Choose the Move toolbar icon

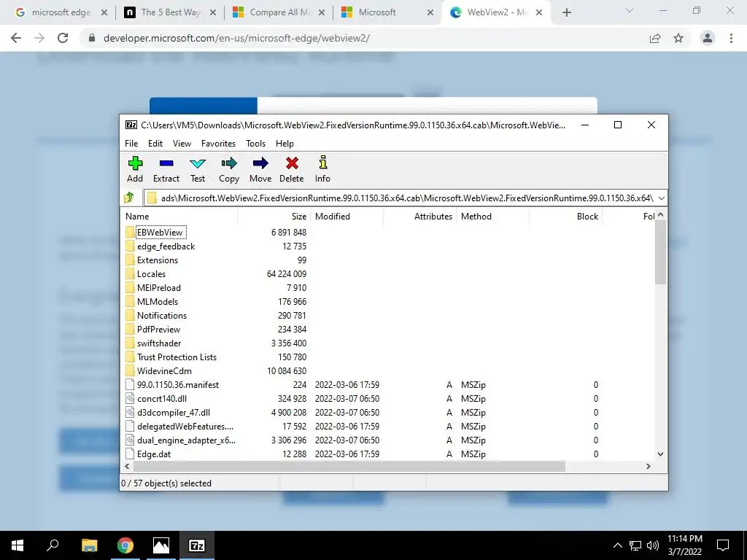[260, 163]
